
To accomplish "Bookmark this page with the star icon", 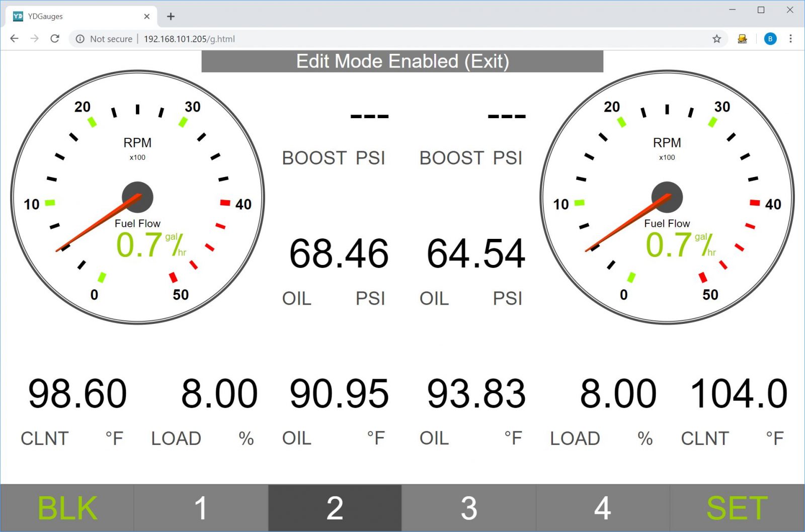I will pyautogui.click(x=717, y=39).
